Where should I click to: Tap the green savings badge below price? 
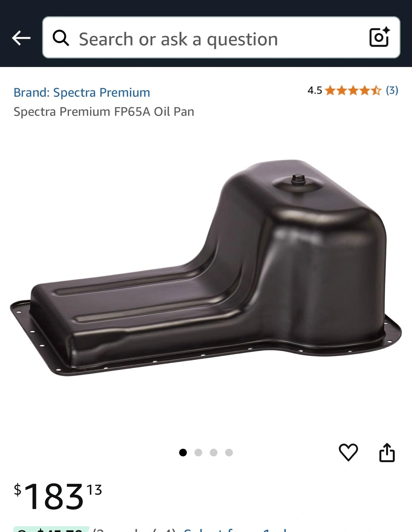tap(51, 529)
